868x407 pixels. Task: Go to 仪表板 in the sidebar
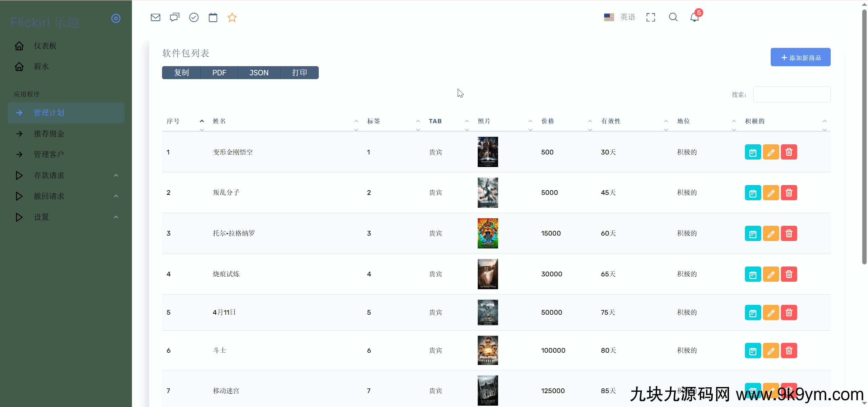45,46
